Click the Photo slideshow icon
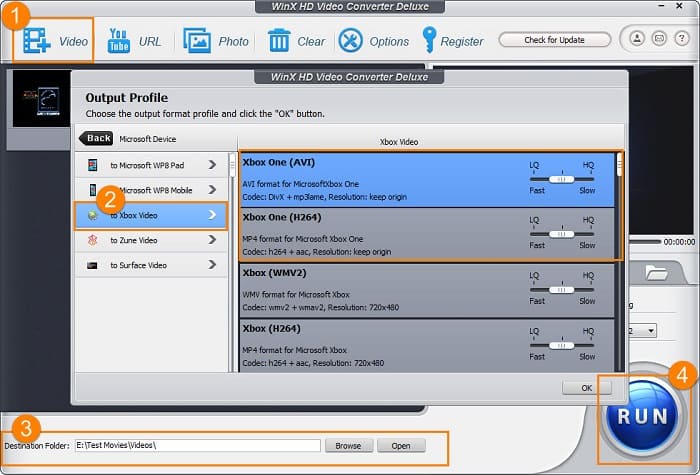 (x=197, y=40)
